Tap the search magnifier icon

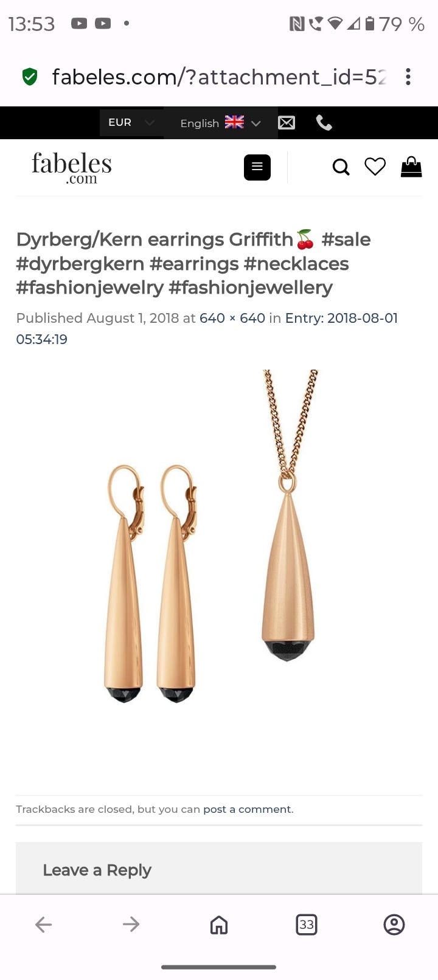pyautogui.click(x=341, y=167)
